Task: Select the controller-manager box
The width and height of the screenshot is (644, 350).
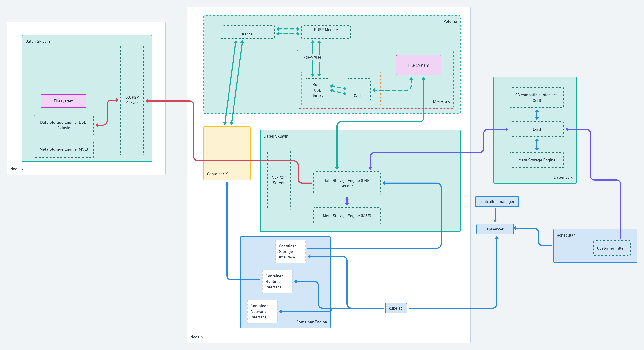Action: click(x=497, y=201)
